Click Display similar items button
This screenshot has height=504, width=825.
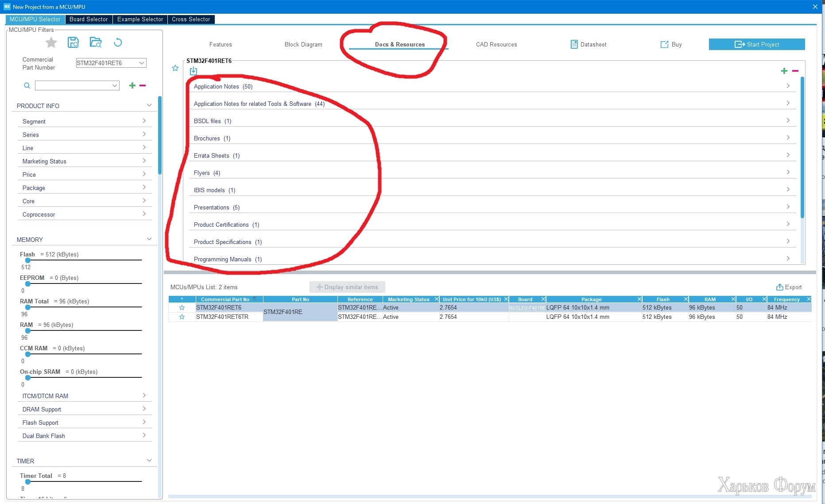(347, 287)
